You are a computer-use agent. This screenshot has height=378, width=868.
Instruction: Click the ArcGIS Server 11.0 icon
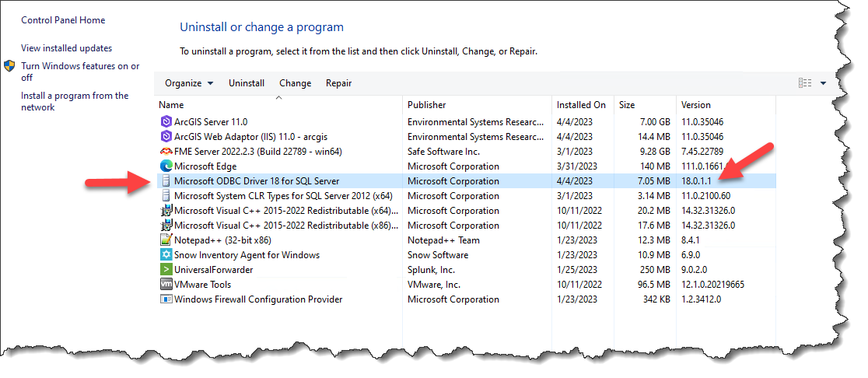pyautogui.click(x=166, y=122)
